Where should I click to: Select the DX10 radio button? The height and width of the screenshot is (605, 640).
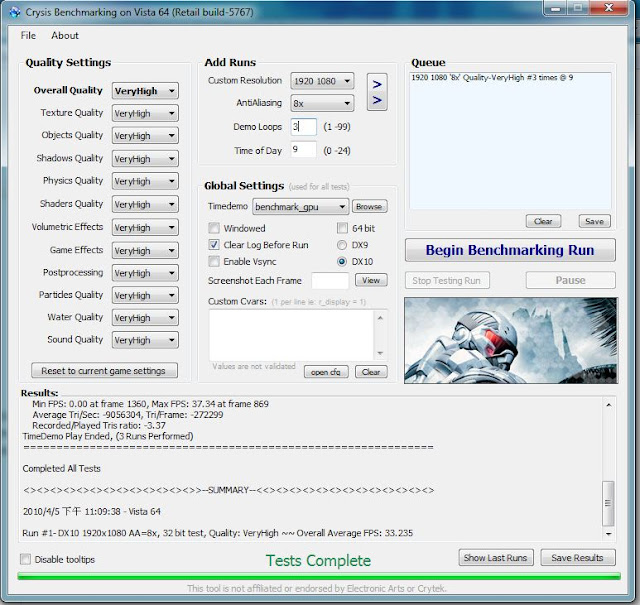(x=342, y=262)
